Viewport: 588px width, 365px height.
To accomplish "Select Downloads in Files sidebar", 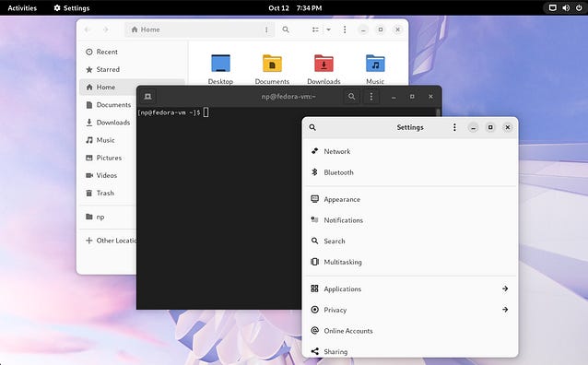I will 109,123.
